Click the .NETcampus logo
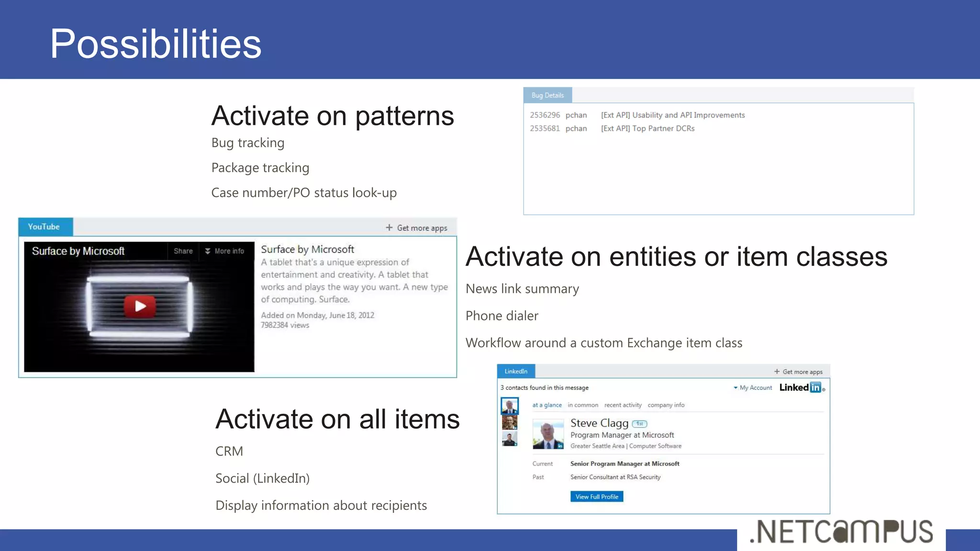The image size is (980, 551). [841, 532]
